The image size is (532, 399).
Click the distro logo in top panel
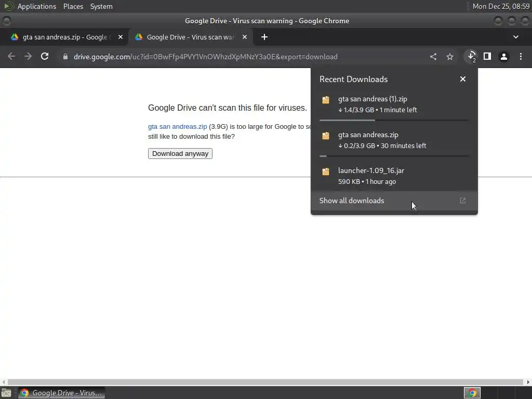8,6
